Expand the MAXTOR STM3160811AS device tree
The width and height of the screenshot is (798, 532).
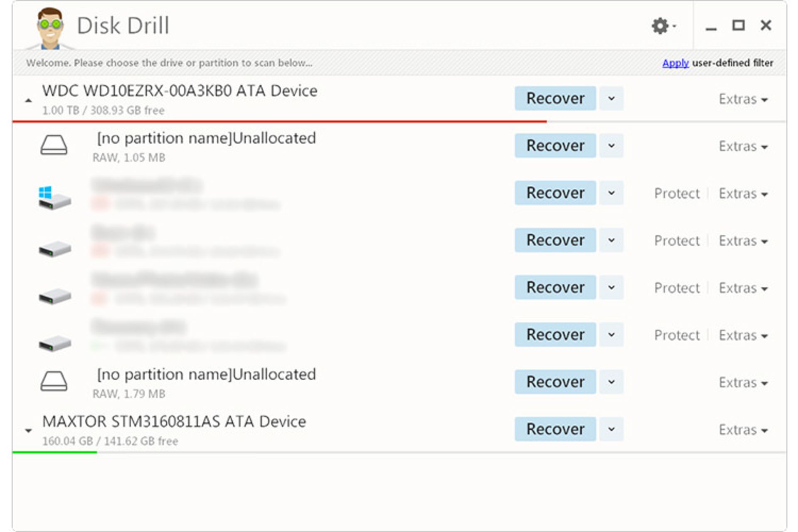pyautogui.click(x=28, y=431)
